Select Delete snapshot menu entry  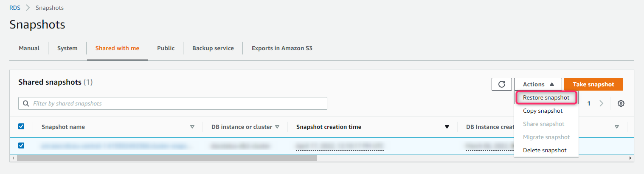tap(545, 150)
